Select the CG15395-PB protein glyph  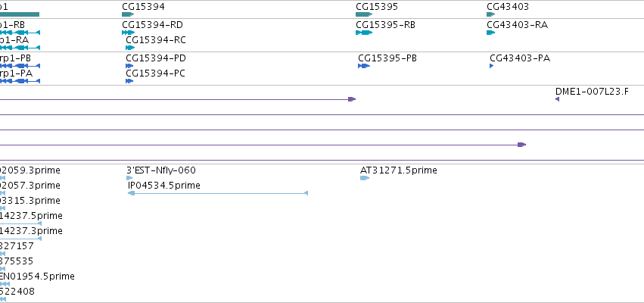pos(364,66)
